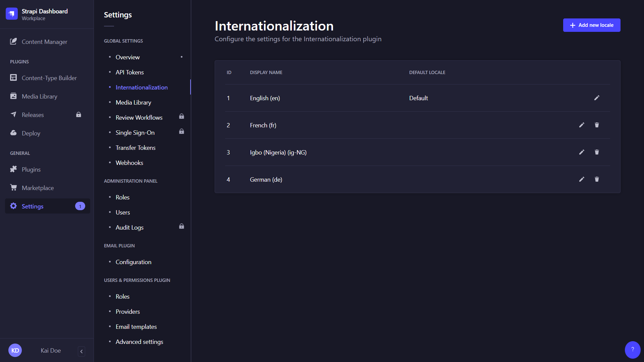Viewport: 644px width, 362px height.
Task: Open the help button in the bottom corner
Action: (633, 350)
